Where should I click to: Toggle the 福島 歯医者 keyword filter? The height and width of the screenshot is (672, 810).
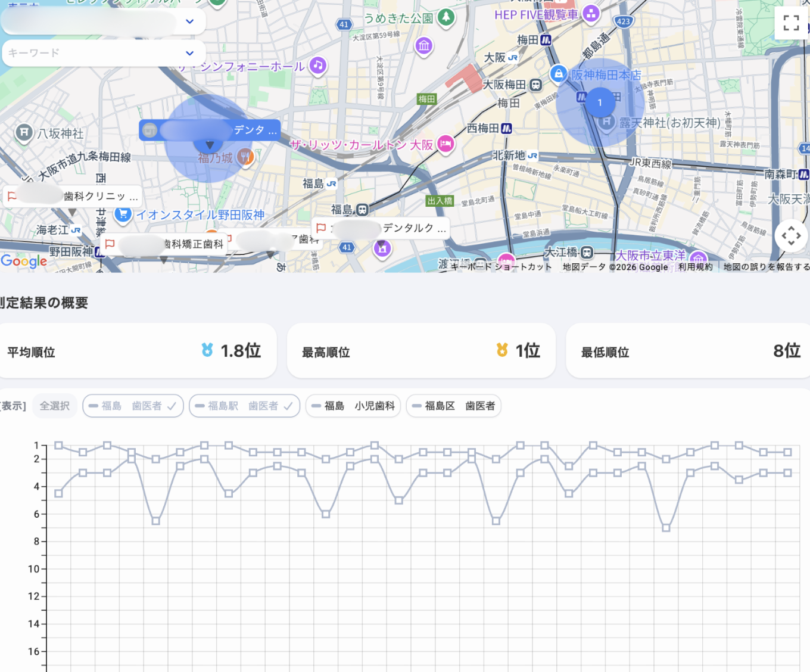point(133,406)
